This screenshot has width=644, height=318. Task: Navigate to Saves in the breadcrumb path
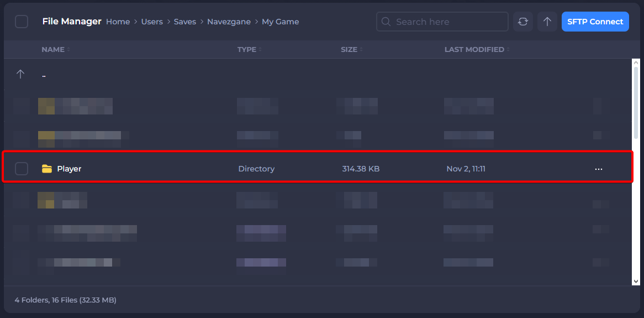coord(184,22)
